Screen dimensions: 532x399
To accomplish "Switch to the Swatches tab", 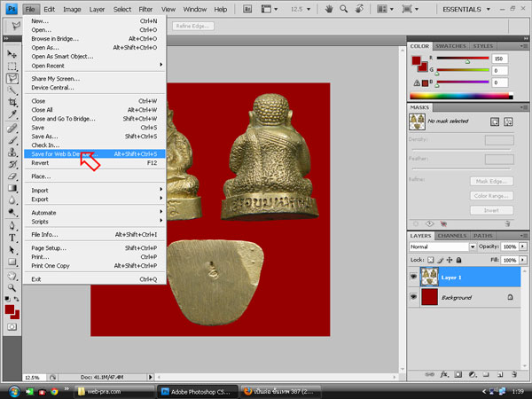I will click(450, 46).
